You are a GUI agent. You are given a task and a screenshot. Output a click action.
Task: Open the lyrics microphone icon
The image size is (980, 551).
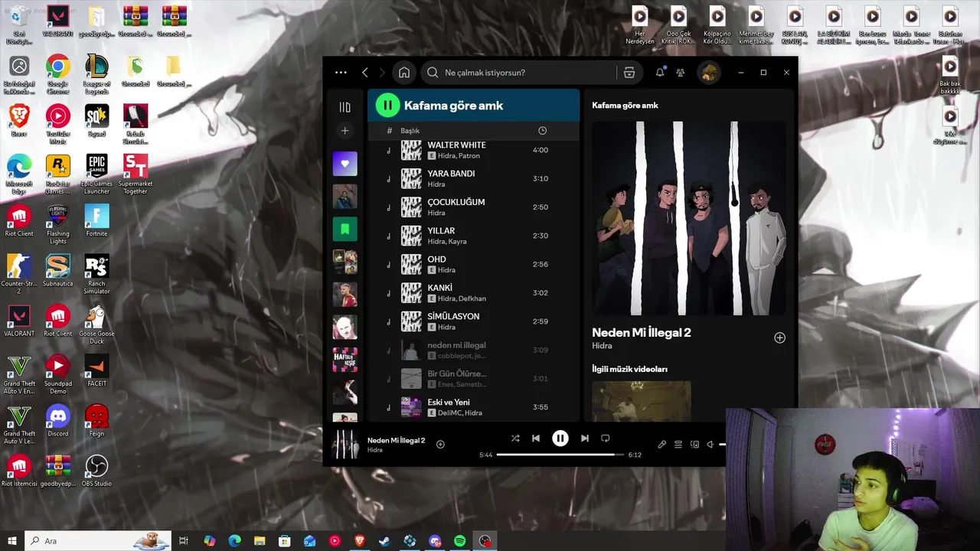pos(662,444)
